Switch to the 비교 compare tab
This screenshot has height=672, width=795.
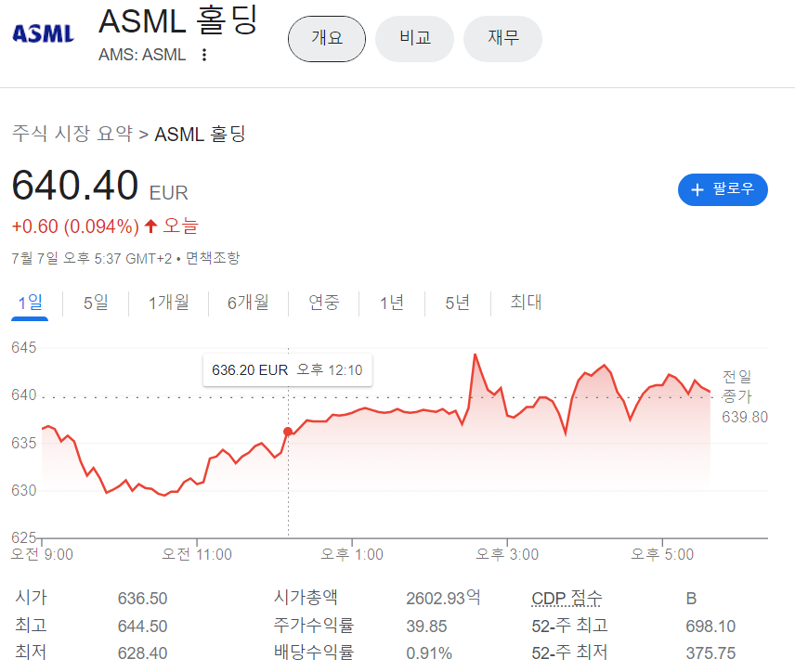tap(414, 38)
